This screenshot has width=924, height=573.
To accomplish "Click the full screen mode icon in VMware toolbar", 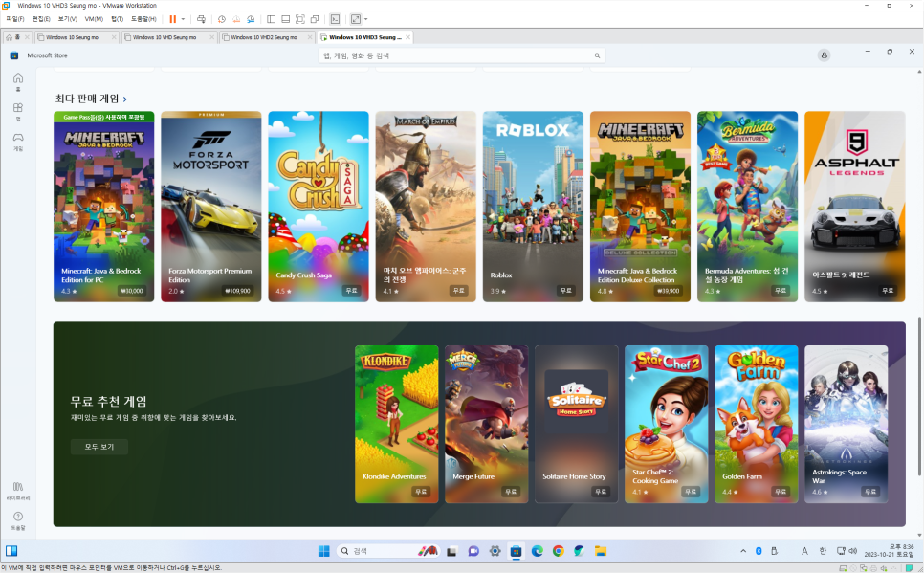I will [300, 19].
